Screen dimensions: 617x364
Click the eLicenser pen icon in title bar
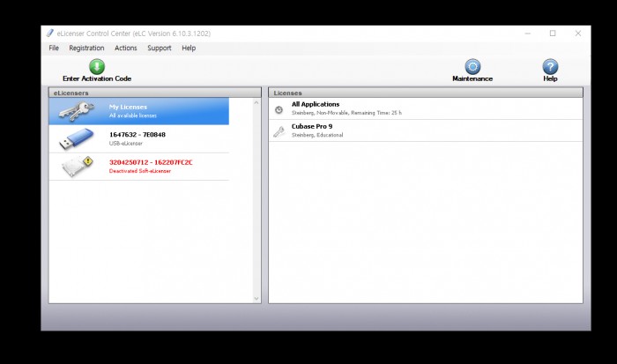(x=49, y=33)
